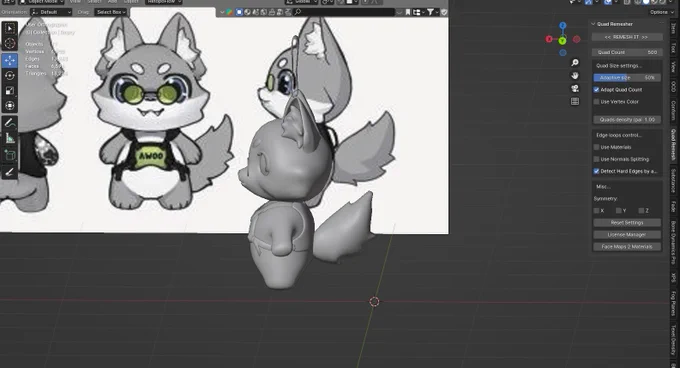Viewport: 680px width, 368px height.
Task: Open the Fog Planes sidebar tab
Action: click(673, 304)
